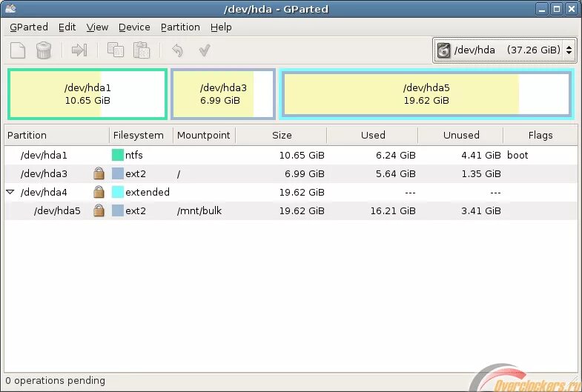The height and width of the screenshot is (392, 582).
Task: Click the hard disk icon in device selector
Action: tap(443, 50)
